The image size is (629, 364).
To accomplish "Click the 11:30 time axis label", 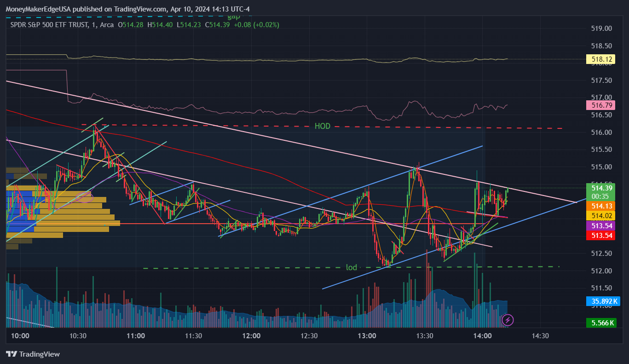I will (193, 336).
